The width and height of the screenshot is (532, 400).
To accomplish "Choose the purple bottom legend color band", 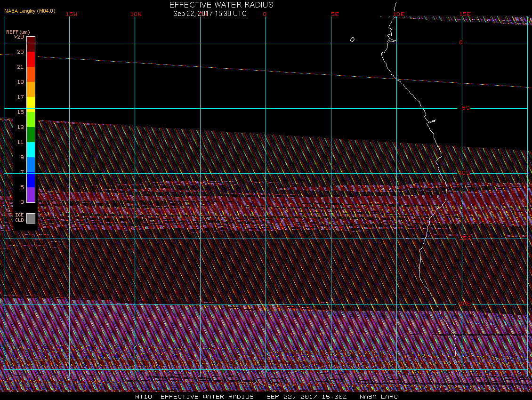I will [31, 194].
